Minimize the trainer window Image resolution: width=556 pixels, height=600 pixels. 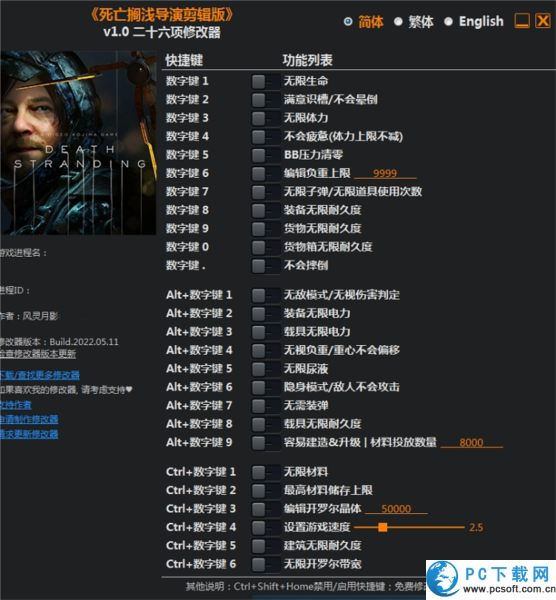point(522,21)
